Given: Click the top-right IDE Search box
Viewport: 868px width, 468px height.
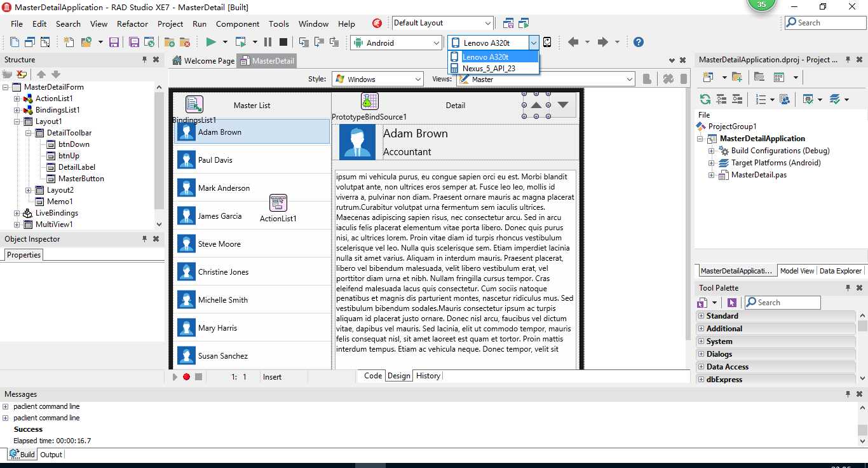Looking at the screenshot, I should (825, 23).
